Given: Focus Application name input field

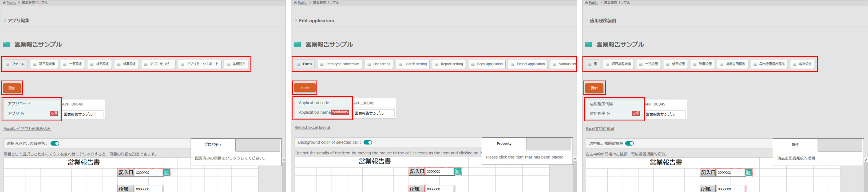Looking at the screenshot, I should pos(374,113).
